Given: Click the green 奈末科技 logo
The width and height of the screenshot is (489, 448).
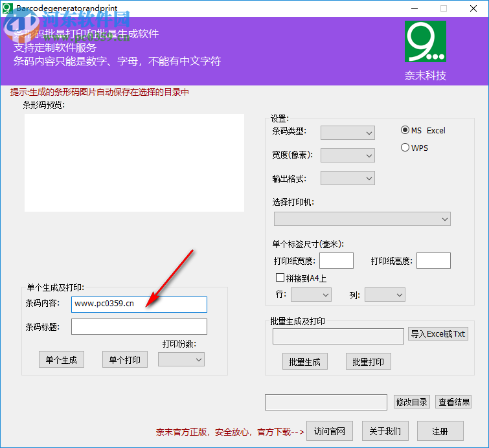Looking at the screenshot, I should [x=426, y=41].
